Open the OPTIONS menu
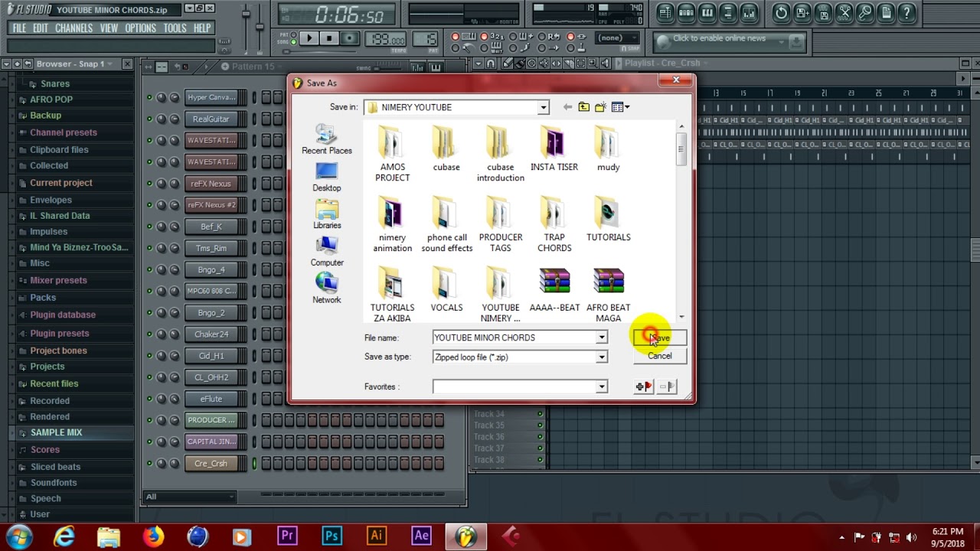This screenshot has width=980, height=551. pos(141,28)
